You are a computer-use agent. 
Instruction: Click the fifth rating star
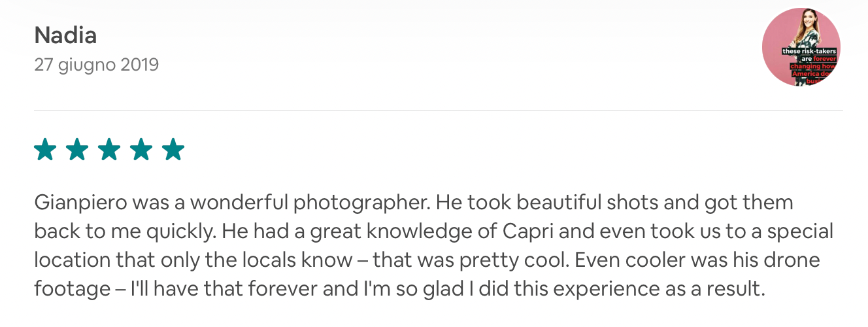pyautogui.click(x=173, y=150)
